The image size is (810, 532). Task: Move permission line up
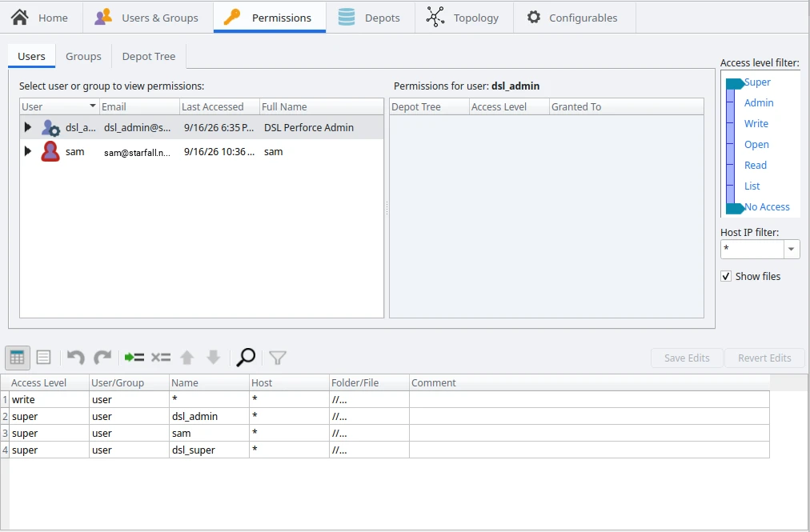(187, 358)
